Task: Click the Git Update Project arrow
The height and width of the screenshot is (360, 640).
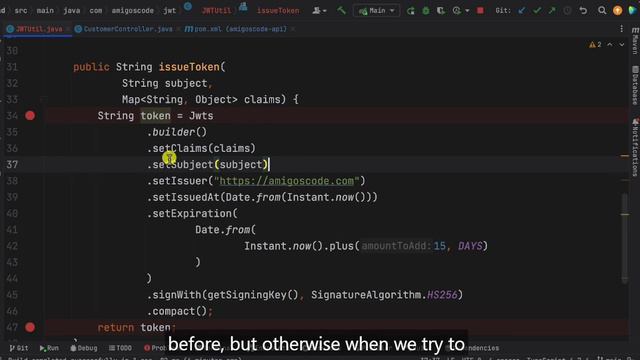Action: [x=522, y=11]
